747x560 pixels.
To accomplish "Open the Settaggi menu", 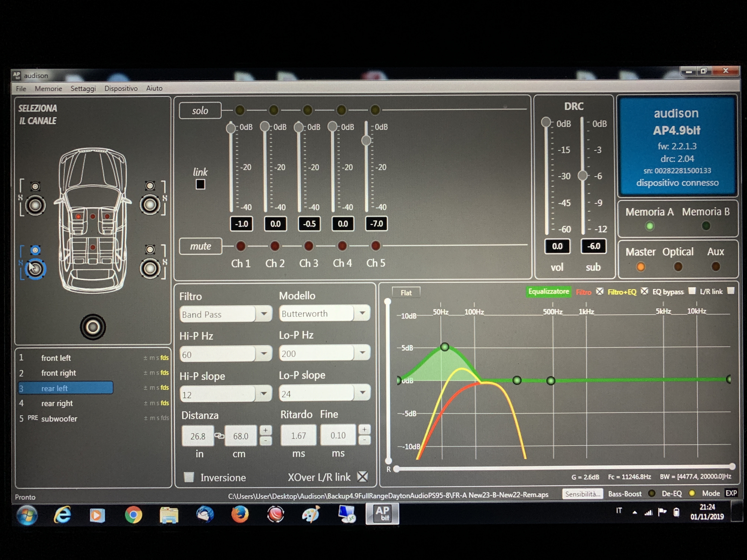I will point(83,89).
